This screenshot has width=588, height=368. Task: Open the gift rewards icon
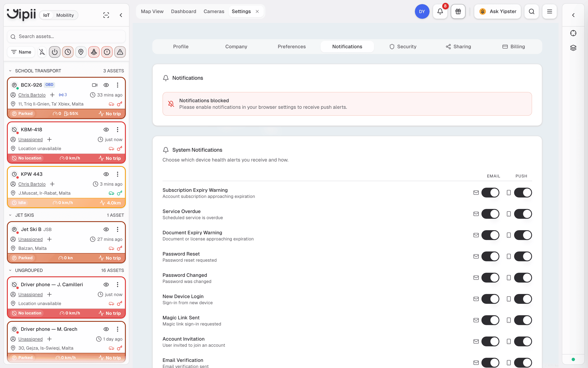[x=458, y=11]
